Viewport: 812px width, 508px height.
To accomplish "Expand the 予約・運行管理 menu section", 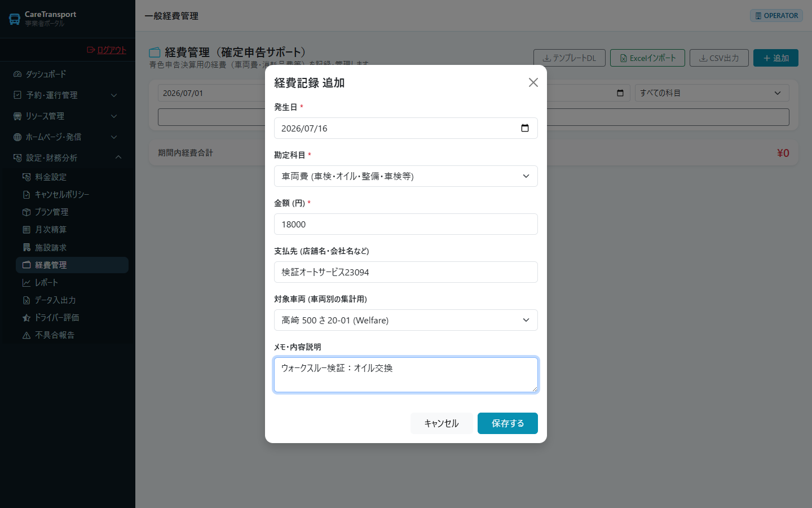I will 68,95.
